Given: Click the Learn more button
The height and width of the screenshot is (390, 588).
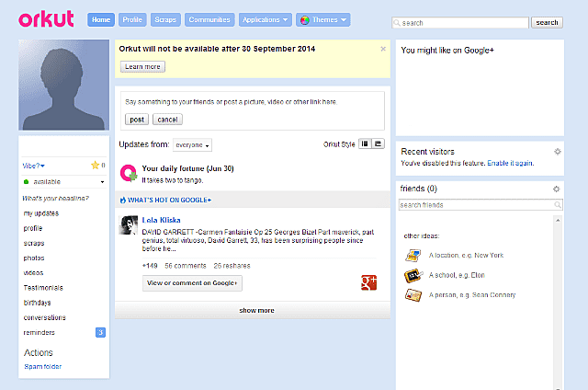Looking at the screenshot, I should (x=142, y=66).
